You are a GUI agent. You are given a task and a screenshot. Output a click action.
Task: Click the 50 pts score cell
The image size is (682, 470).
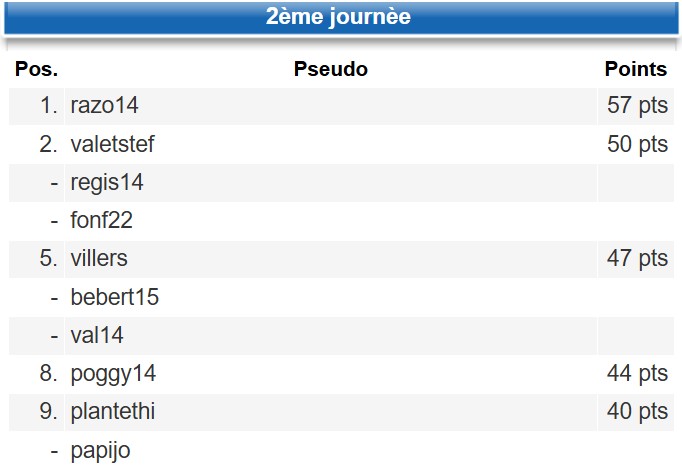coord(637,144)
